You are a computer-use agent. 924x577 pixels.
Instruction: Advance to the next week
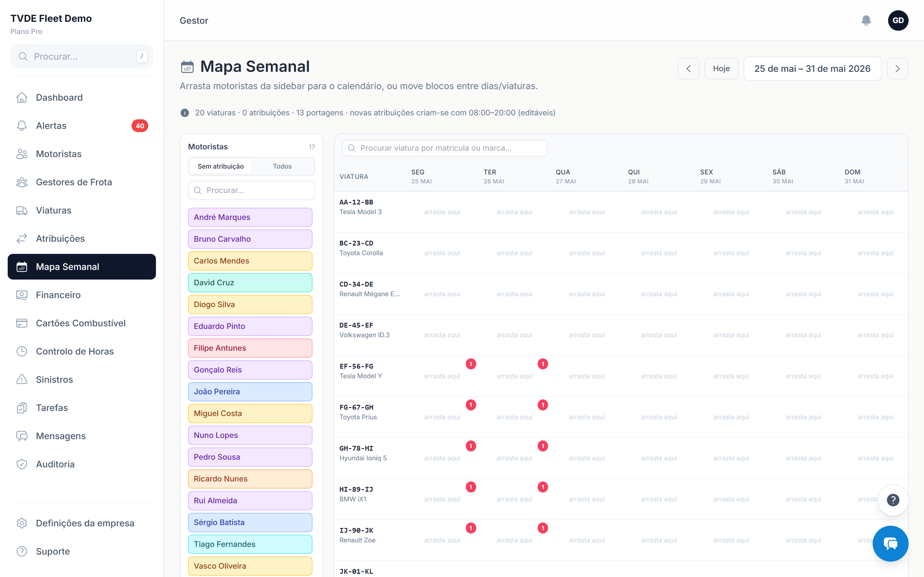coord(897,69)
